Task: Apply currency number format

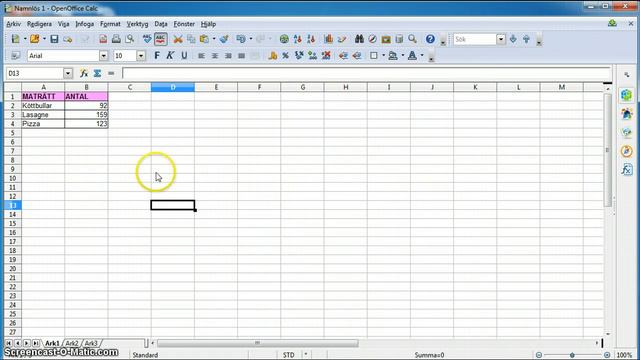Action: pos(273,56)
